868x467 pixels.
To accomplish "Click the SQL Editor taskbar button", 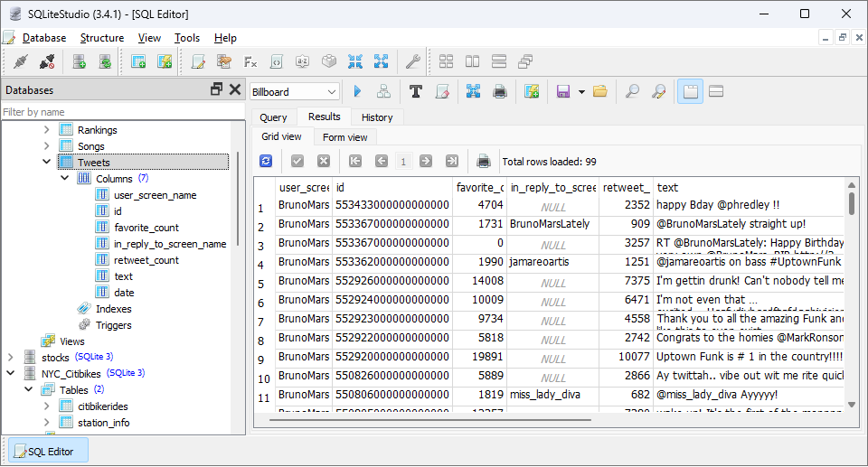I will click(48, 452).
